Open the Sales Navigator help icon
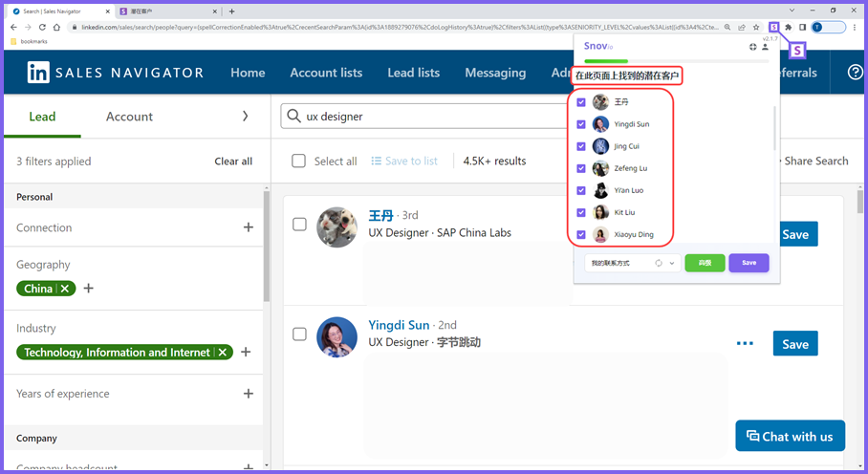 pos(856,72)
